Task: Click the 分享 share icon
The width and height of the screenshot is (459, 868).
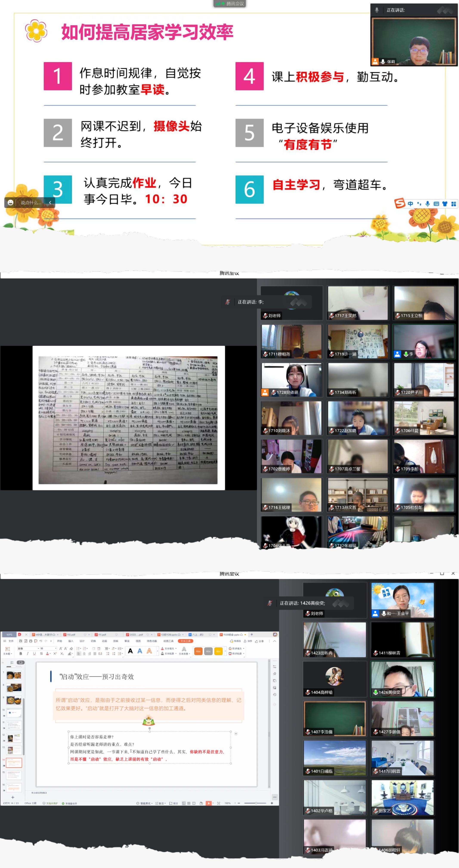Action: tap(259, 641)
